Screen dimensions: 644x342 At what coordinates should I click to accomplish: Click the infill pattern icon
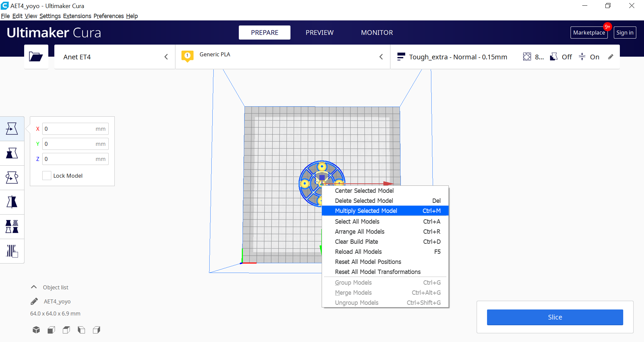coord(527,57)
